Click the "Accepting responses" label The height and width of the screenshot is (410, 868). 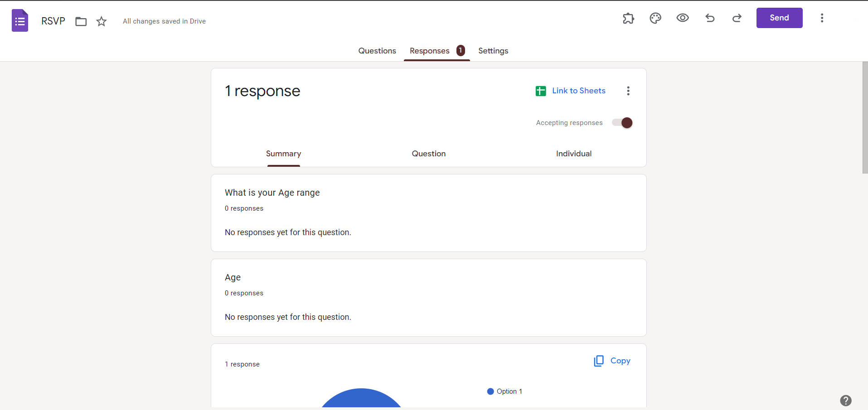pos(569,123)
